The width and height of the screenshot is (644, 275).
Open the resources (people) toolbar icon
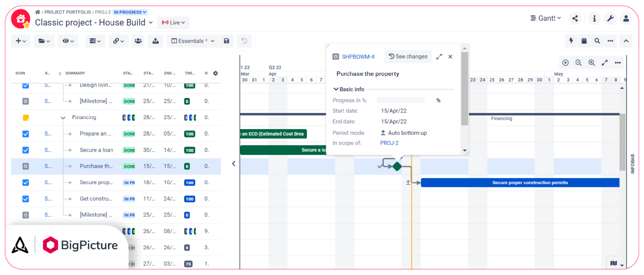click(x=138, y=41)
